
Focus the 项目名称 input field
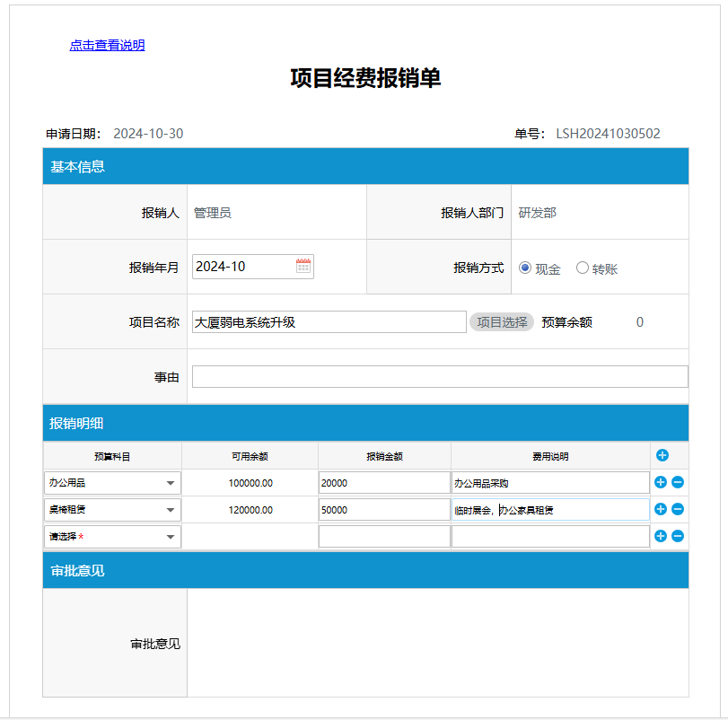pos(329,322)
